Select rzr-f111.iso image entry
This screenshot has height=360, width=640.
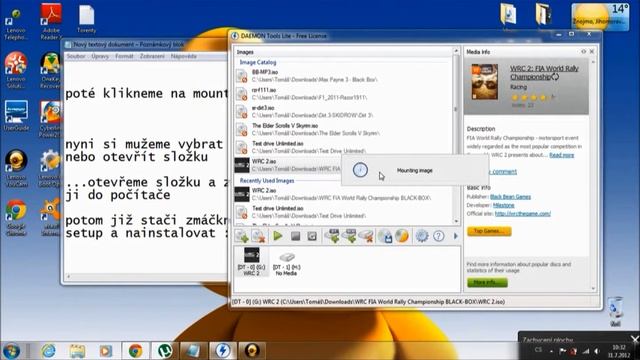point(344,94)
